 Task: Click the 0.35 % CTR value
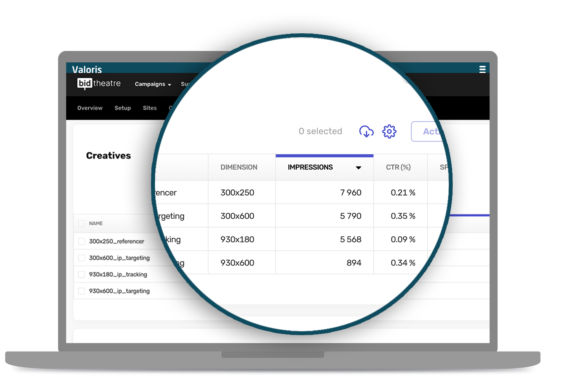tap(403, 216)
